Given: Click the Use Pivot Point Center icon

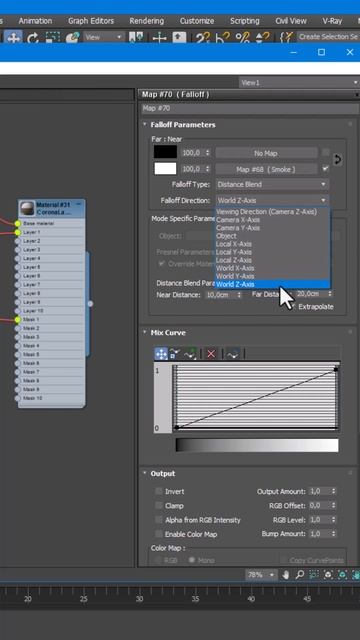Looking at the screenshot, I should [136, 38].
